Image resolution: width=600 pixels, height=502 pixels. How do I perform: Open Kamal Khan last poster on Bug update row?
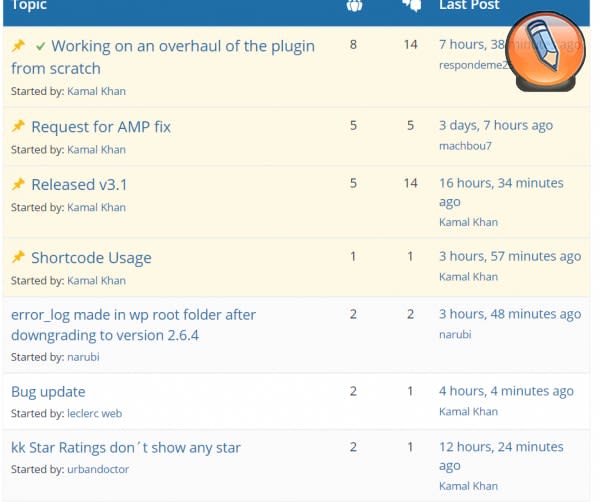pos(468,411)
